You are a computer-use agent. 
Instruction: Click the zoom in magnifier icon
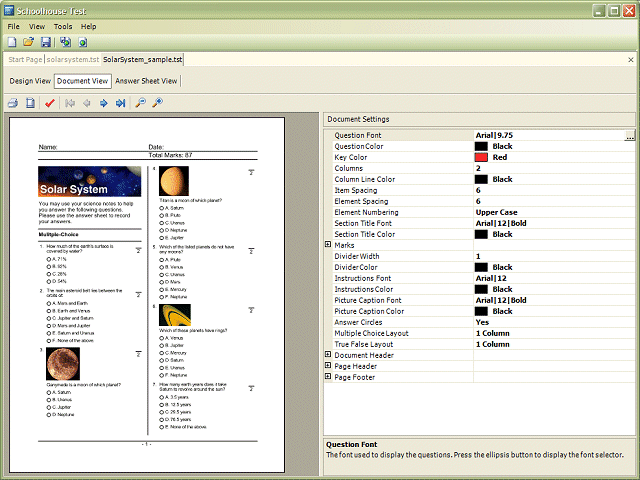point(157,103)
